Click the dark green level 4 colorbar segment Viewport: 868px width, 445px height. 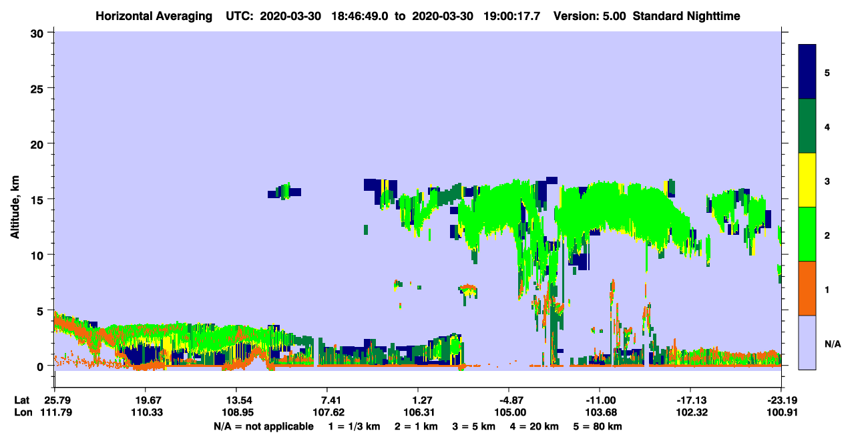pos(807,126)
